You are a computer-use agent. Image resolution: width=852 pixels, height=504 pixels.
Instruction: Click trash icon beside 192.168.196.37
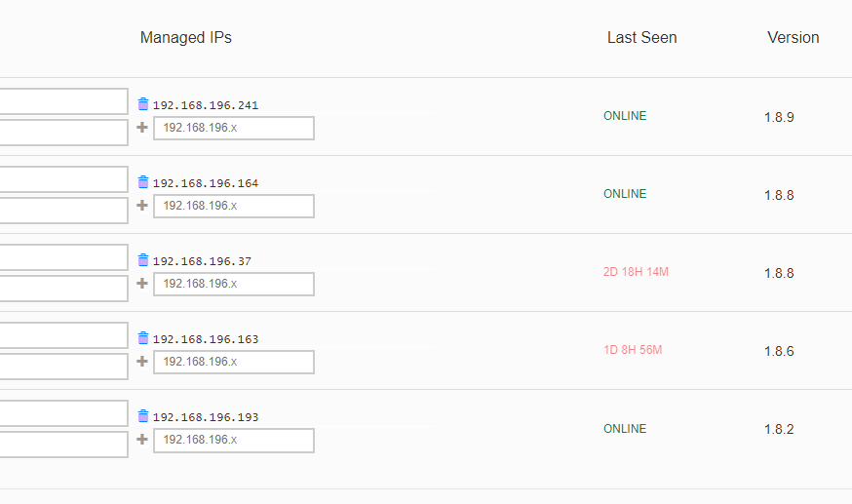[143, 260]
